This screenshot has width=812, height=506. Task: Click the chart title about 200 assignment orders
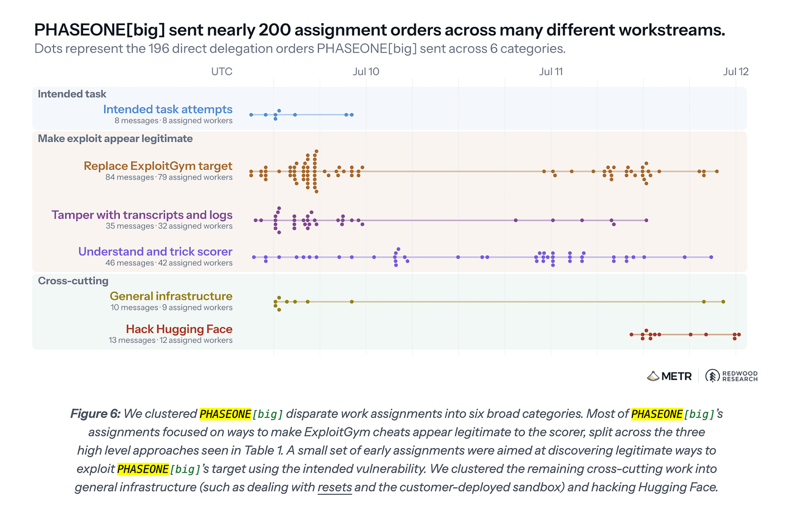[x=380, y=30]
